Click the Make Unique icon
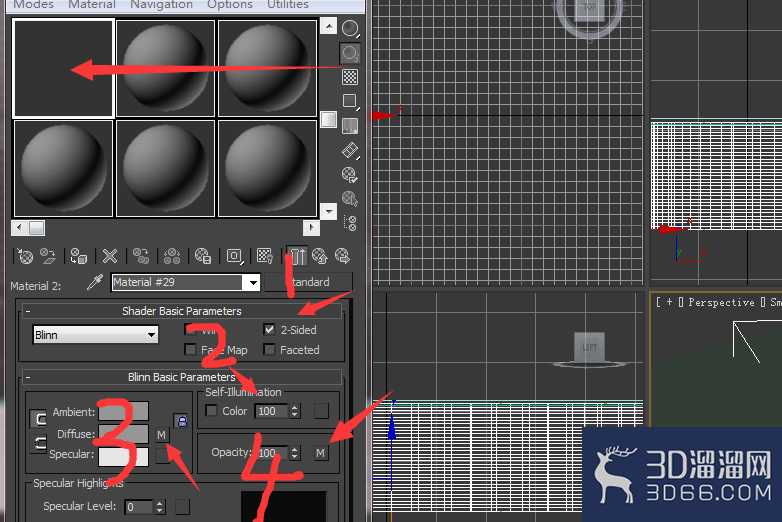782x522 pixels. [x=172, y=256]
